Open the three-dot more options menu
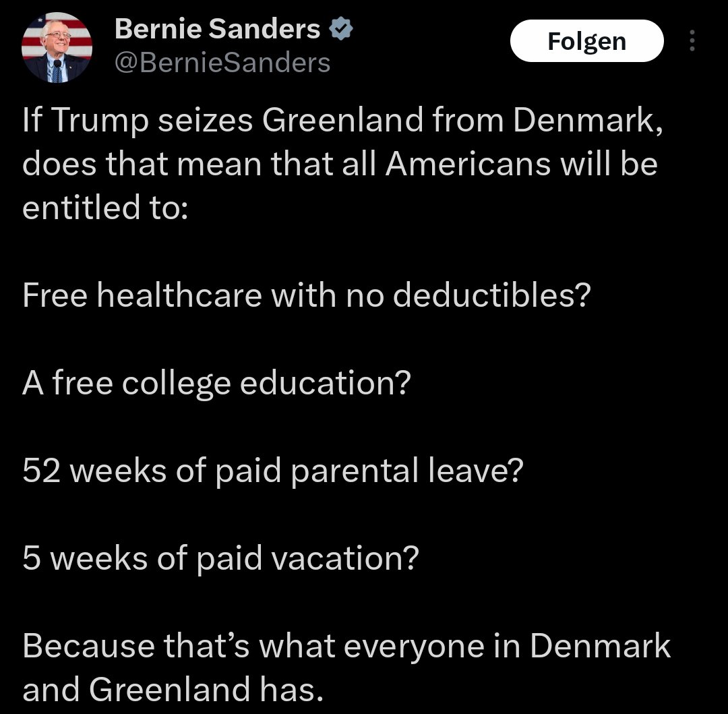Image resolution: width=728 pixels, height=714 pixels. click(691, 42)
